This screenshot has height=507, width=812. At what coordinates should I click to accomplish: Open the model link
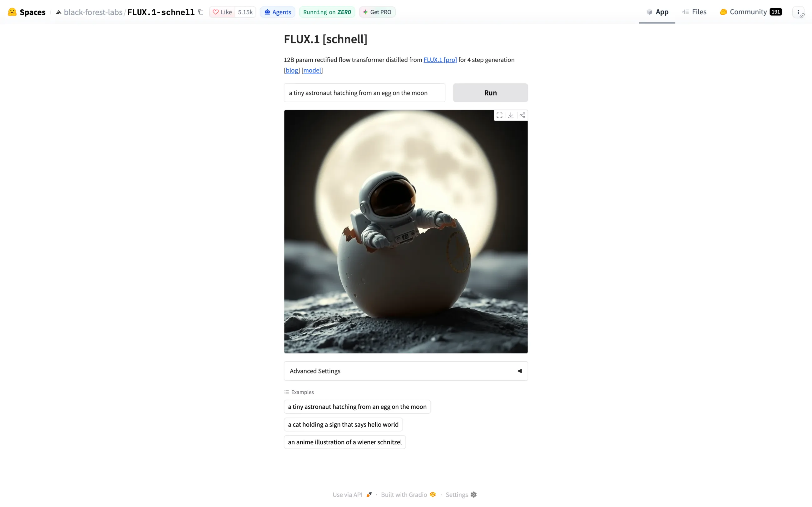pos(312,70)
